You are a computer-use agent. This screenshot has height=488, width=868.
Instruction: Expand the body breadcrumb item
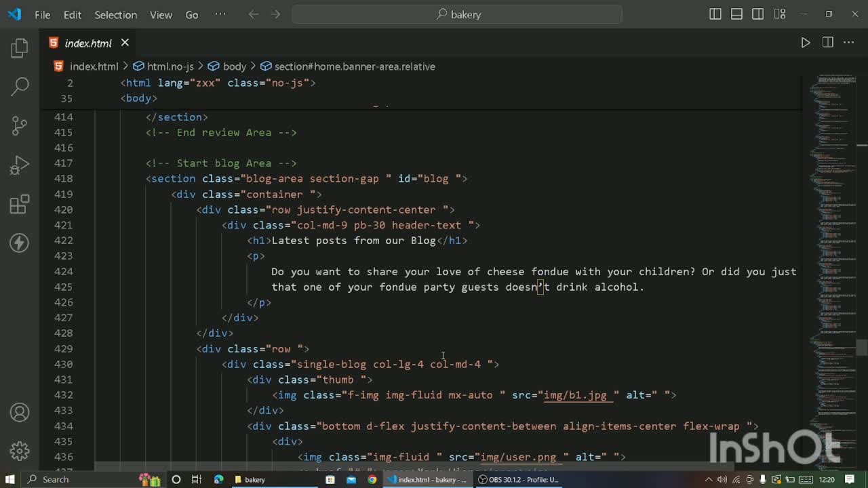click(234, 66)
